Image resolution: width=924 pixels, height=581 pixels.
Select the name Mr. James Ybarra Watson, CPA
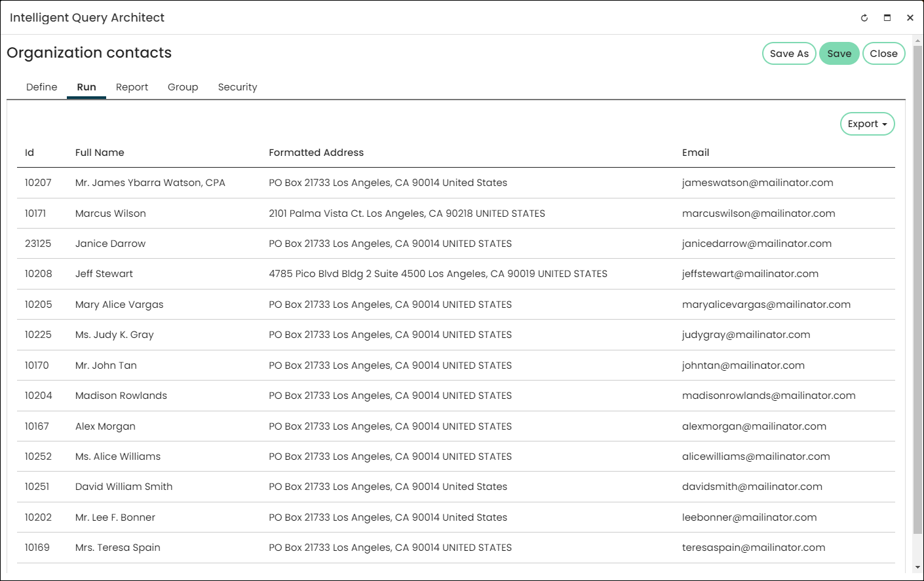[150, 183]
